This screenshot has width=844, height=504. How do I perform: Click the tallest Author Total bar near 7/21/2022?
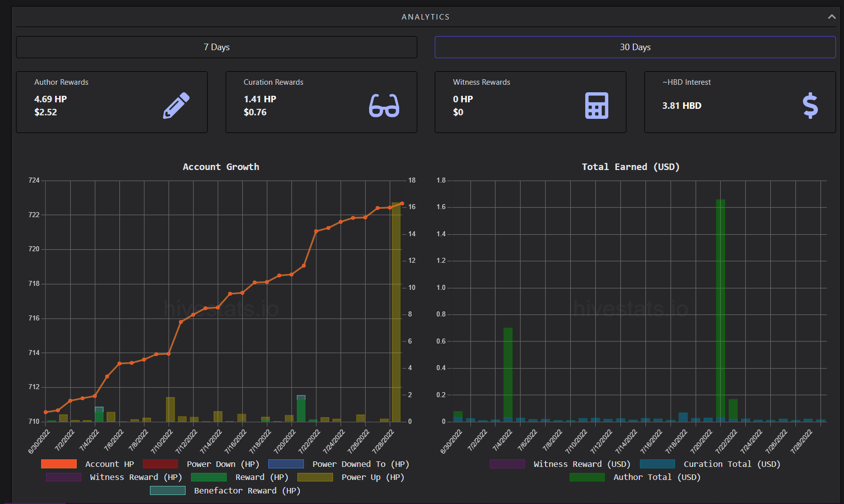click(721, 310)
